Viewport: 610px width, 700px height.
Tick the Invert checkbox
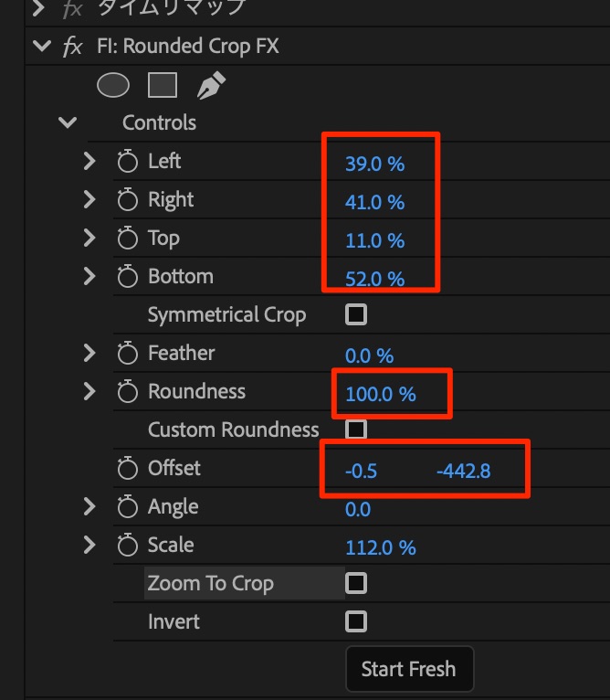click(x=356, y=622)
